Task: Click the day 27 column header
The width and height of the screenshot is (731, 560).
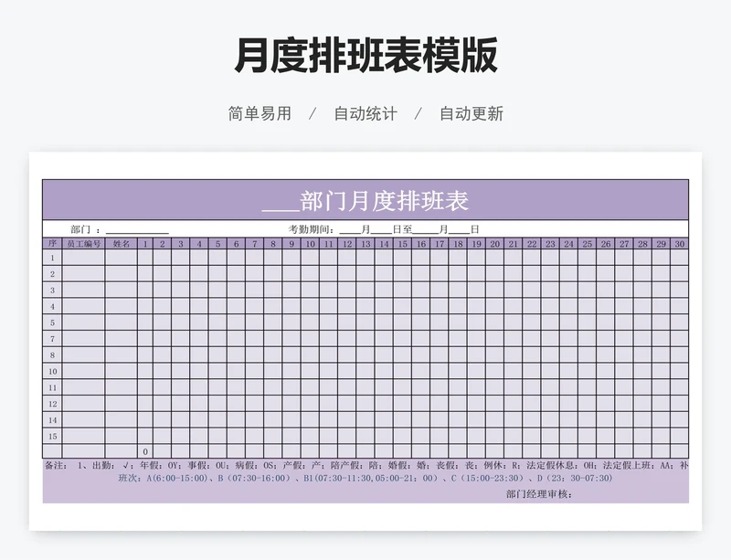Action: pos(624,243)
